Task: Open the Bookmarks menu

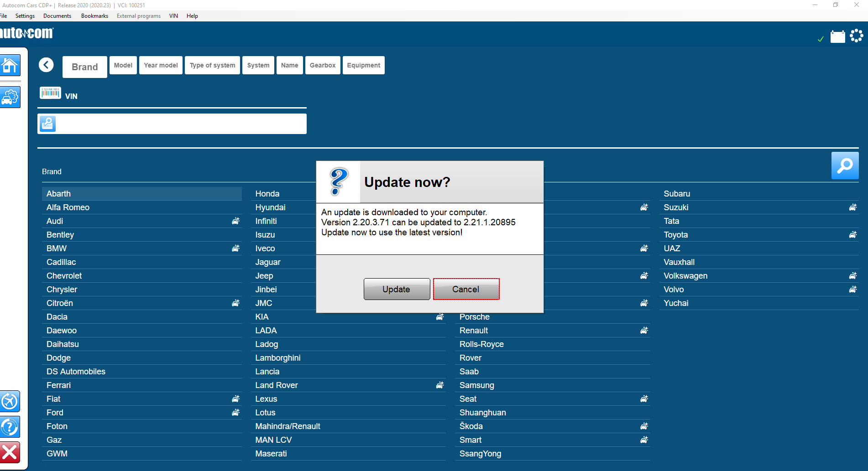Action: click(94, 16)
